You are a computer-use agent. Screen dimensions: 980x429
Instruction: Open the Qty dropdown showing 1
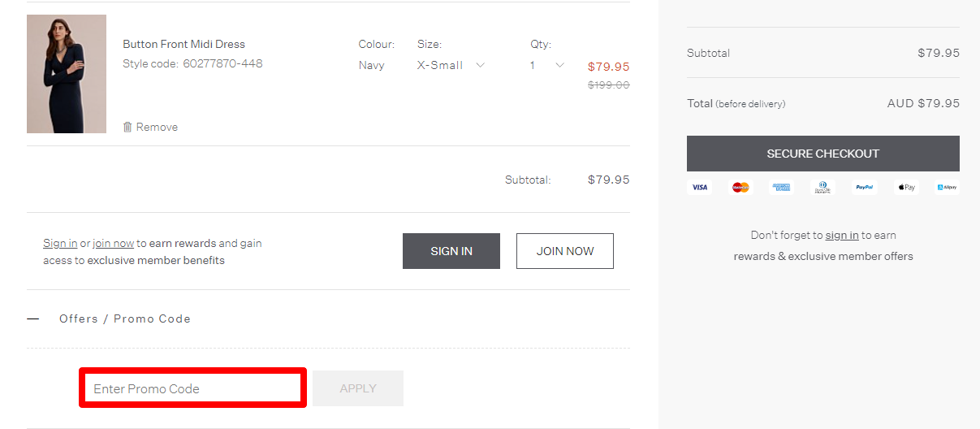tap(547, 65)
